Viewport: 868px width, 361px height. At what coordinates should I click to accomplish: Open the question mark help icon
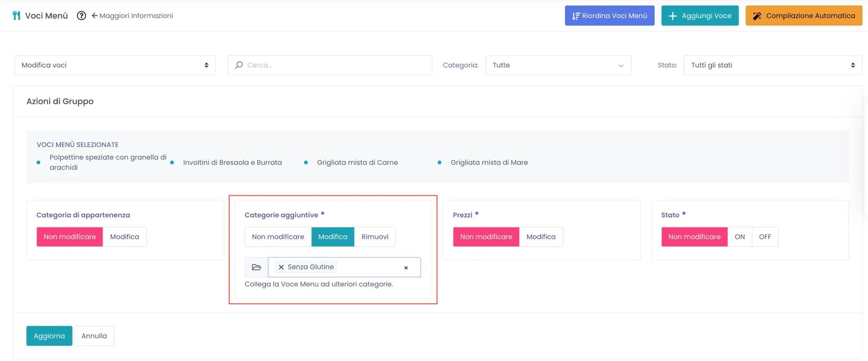pos(81,16)
